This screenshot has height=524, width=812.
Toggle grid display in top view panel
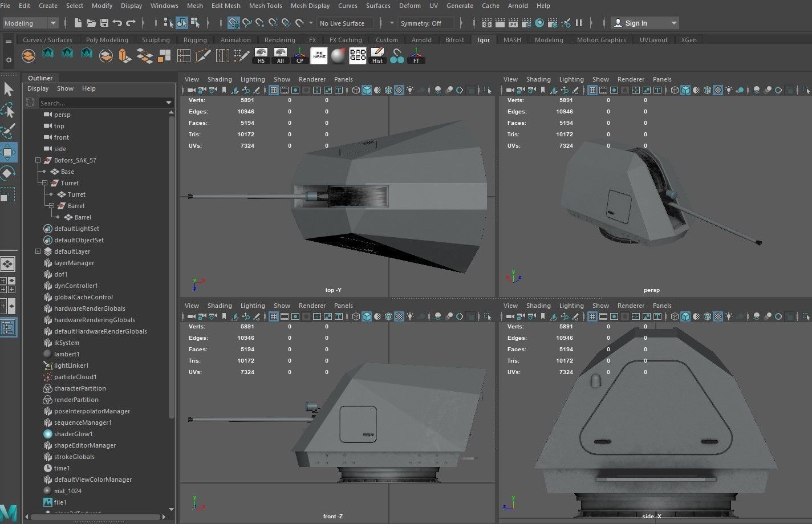(x=274, y=90)
